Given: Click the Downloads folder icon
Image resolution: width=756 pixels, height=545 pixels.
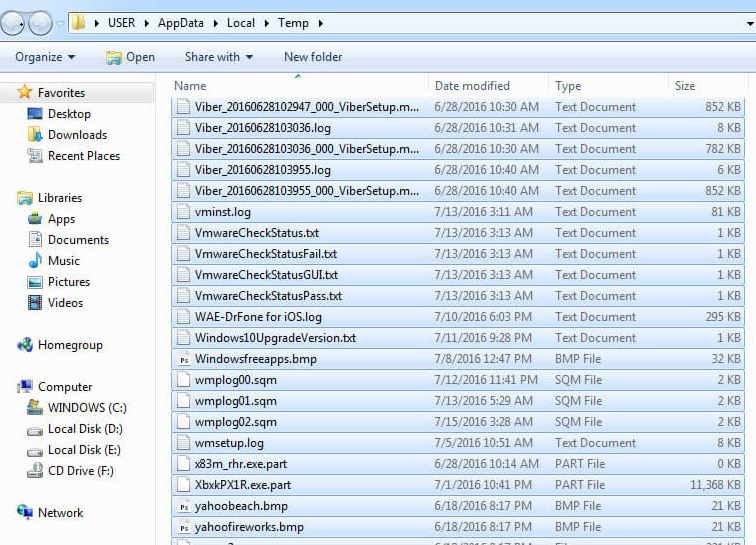Looking at the screenshot, I should (x=36, y=135).
